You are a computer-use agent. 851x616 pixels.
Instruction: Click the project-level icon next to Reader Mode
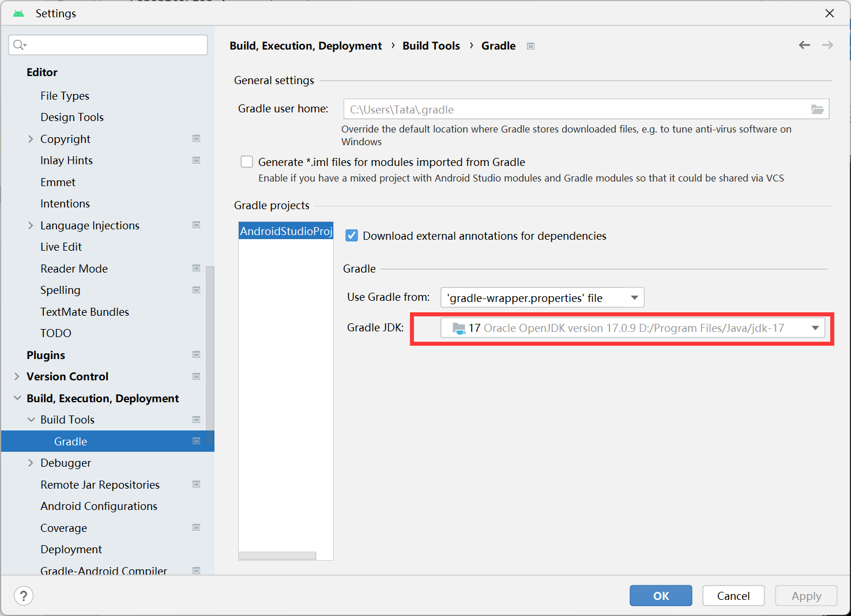196,268
